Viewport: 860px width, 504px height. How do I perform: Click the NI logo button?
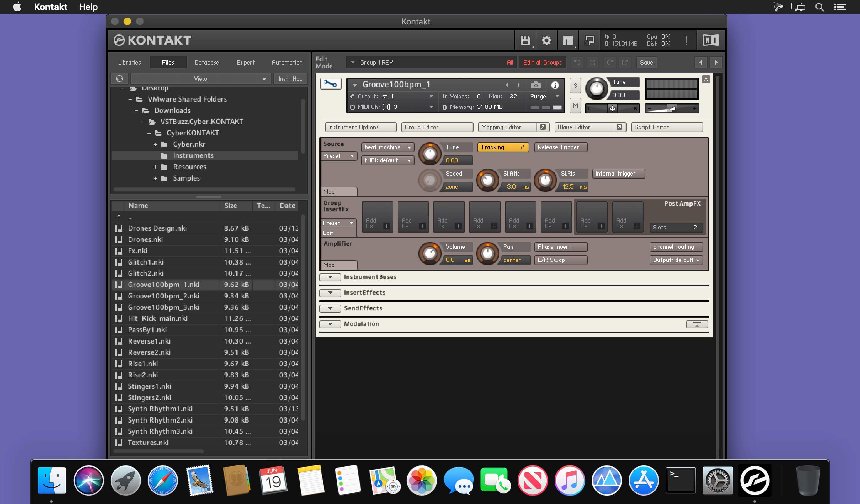pyautogui.click(x=711, y=40)
